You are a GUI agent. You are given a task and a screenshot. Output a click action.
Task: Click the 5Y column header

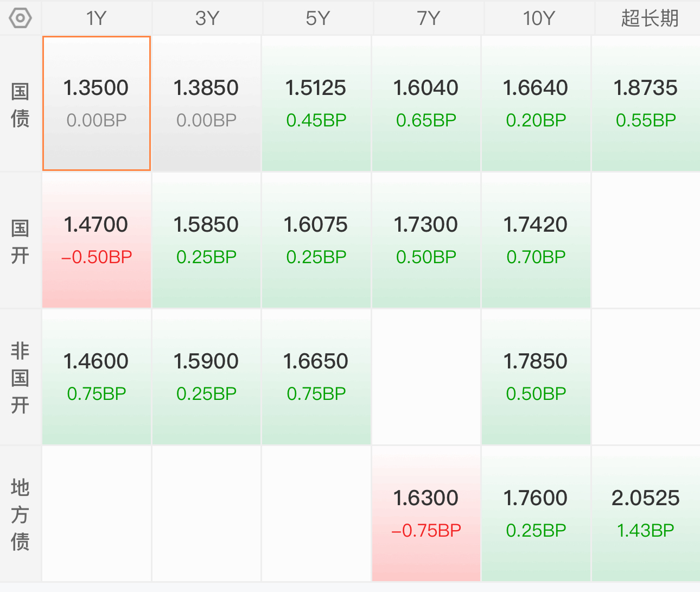[x=318, y=18]
